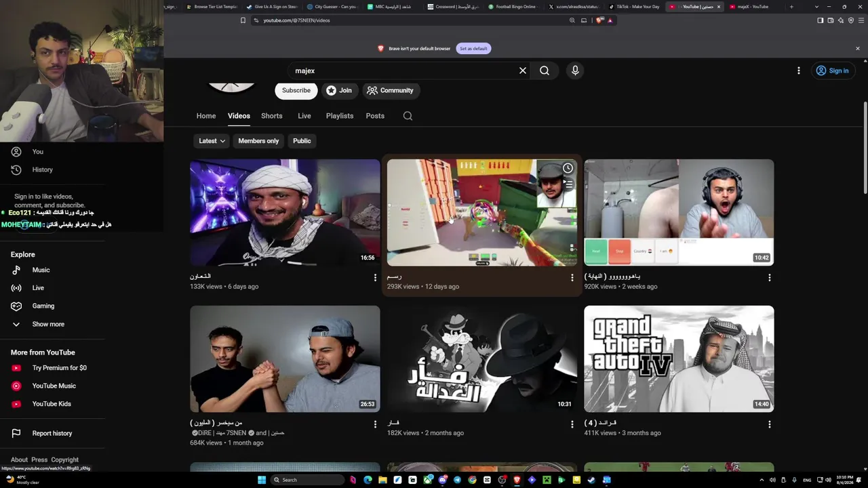Open options menu for قراند (4) video
This screenshot has width=868, height=488.
point(770,424)
